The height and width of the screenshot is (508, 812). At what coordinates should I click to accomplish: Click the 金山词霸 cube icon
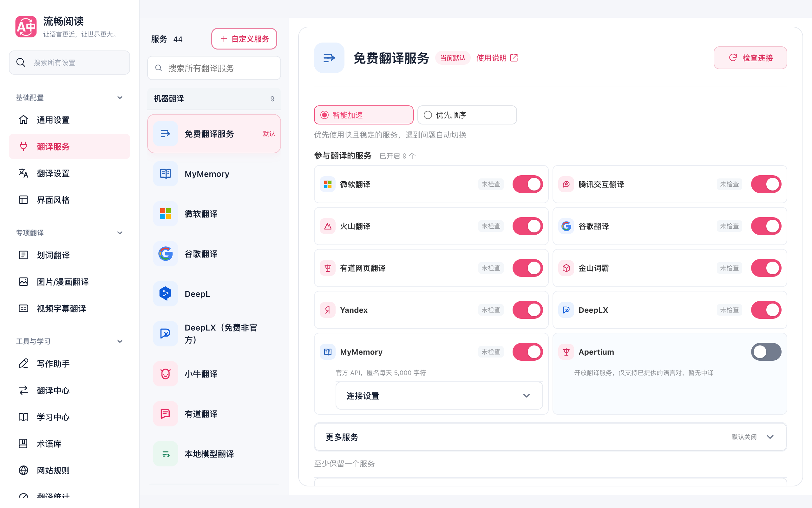click(x=566, y=268)
